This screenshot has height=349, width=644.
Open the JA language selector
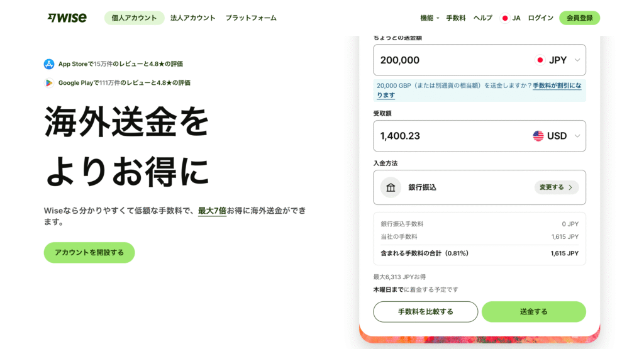tap(511, 18)
